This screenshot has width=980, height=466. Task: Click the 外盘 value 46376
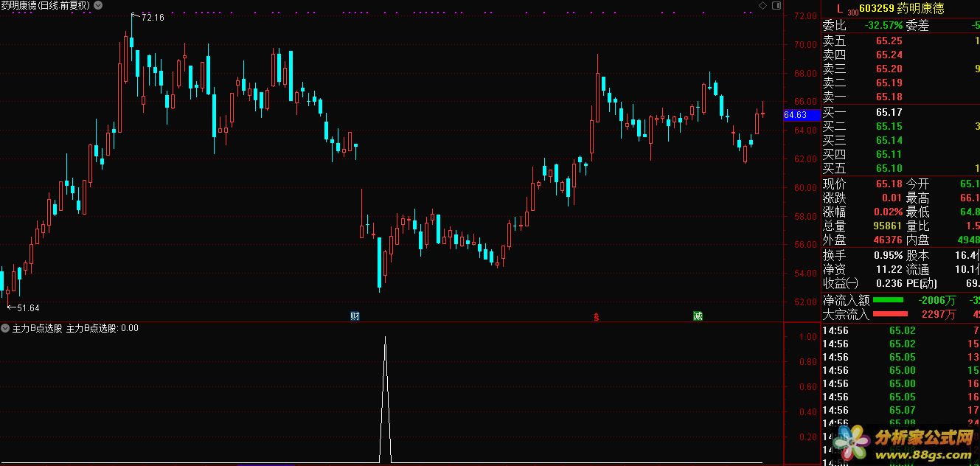887,240
